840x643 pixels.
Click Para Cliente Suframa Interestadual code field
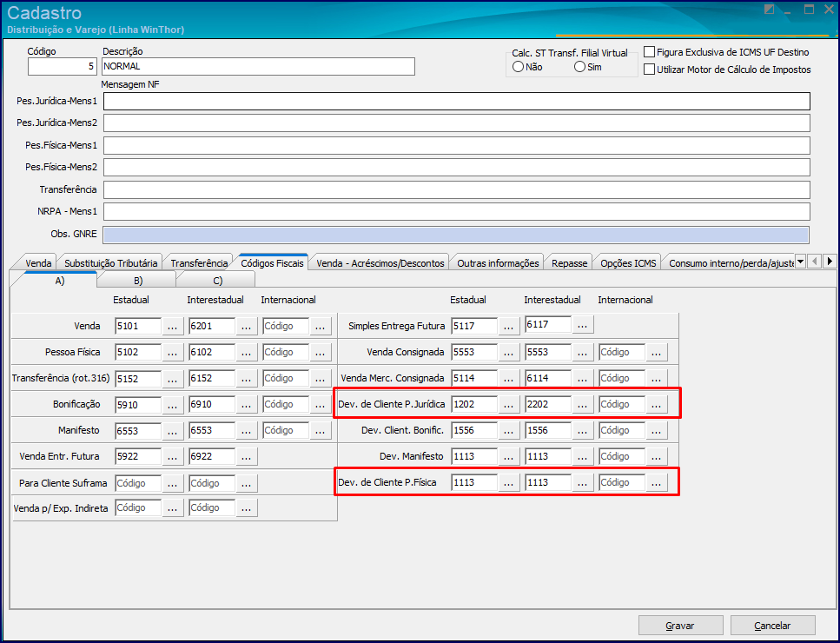(212, 483)
